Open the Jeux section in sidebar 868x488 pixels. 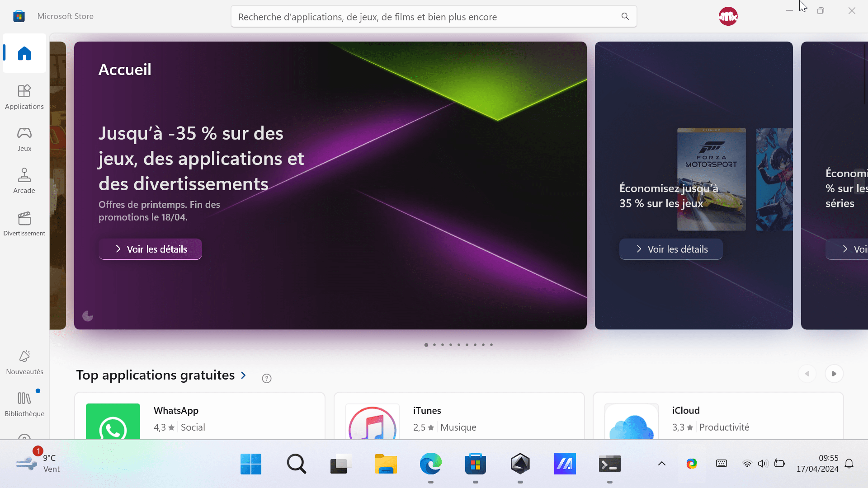pos(24,139)
